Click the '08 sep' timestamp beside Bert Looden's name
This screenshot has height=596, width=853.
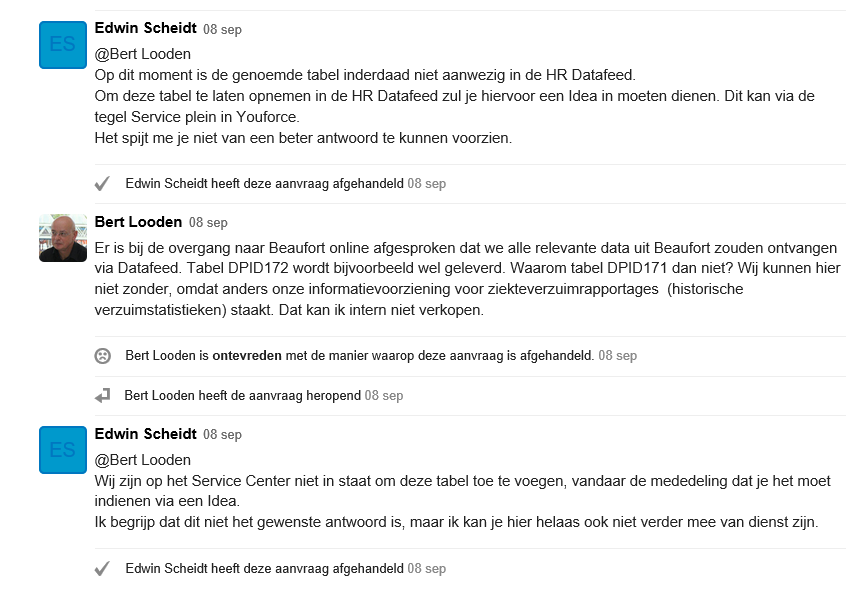coord(208,222)
